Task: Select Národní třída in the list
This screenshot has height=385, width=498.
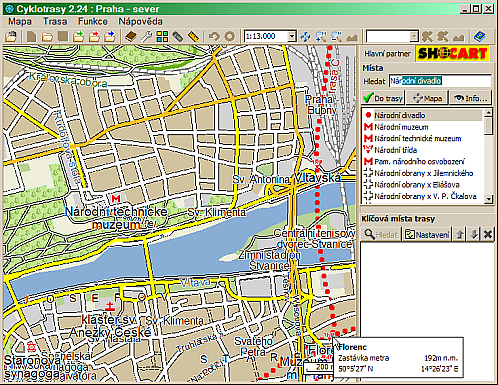Action: tap(423, 150)
